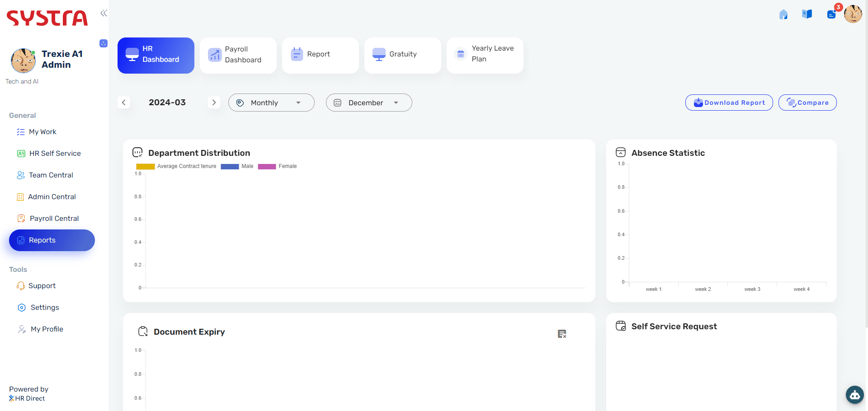Click the My Work list icon
868x411 pixels.
[21, 132]
